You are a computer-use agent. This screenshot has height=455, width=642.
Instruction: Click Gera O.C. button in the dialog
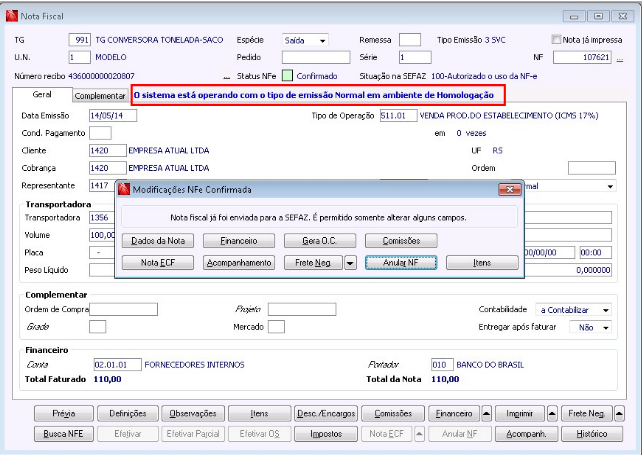320,241
